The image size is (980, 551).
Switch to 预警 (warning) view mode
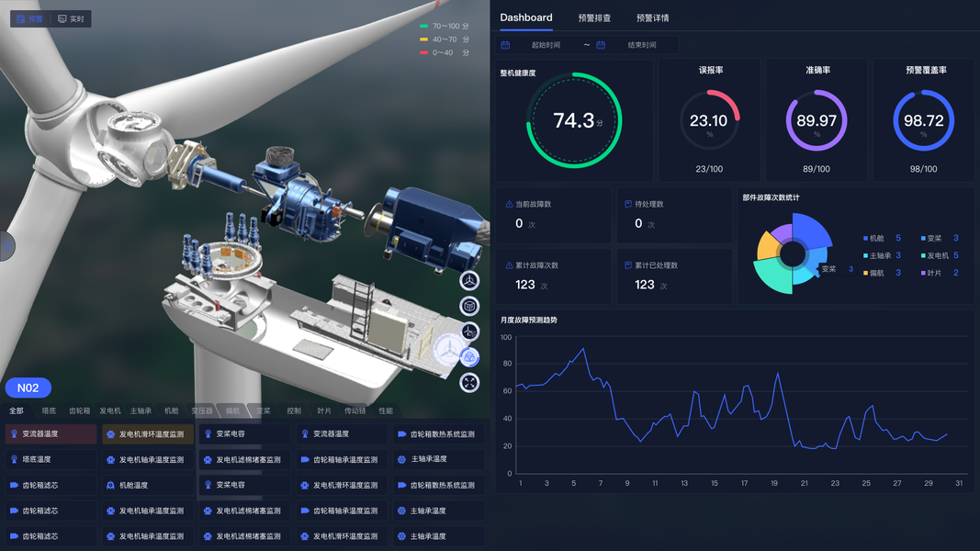click(30, 18)
